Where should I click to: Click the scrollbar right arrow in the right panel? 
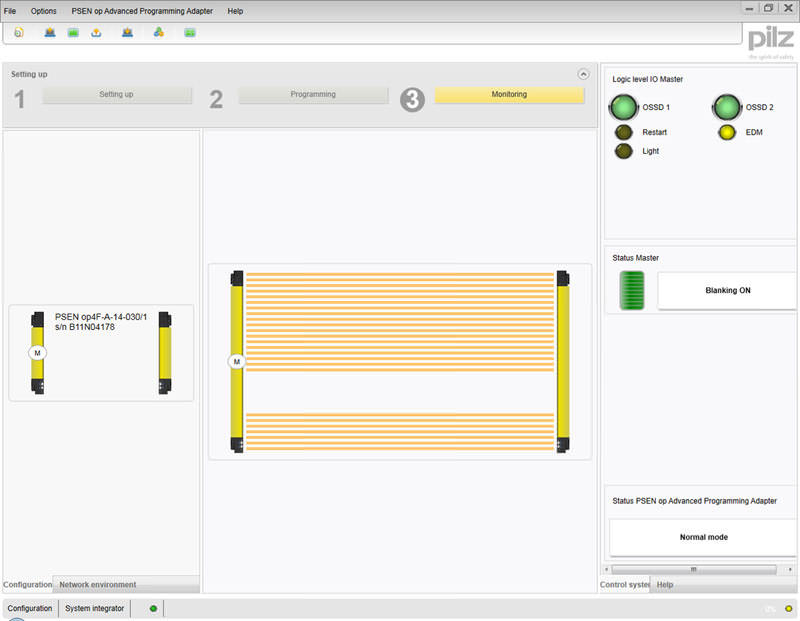(x=790, y=569)
